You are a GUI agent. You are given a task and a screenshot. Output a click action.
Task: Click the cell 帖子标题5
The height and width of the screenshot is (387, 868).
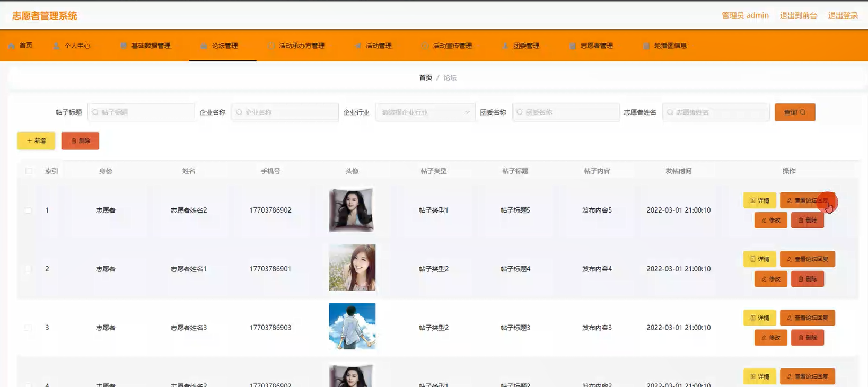point(515,210)
